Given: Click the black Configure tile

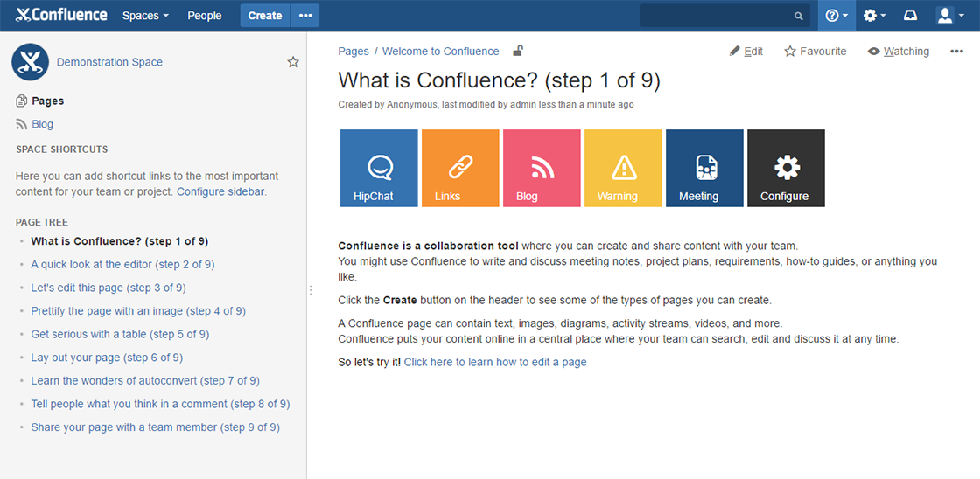Looking at the screenshot, I should coord(786,168).
